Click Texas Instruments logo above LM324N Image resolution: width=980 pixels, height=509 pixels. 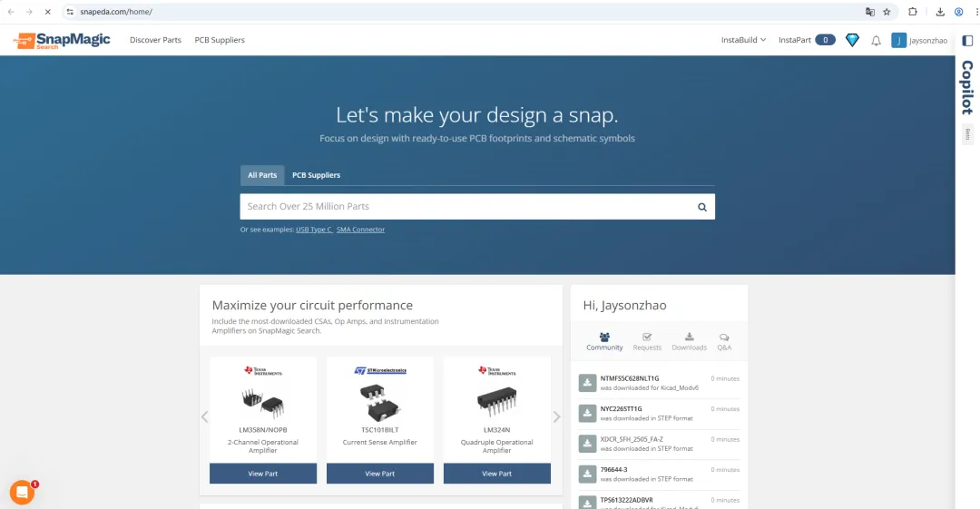[x=497, y=371]
